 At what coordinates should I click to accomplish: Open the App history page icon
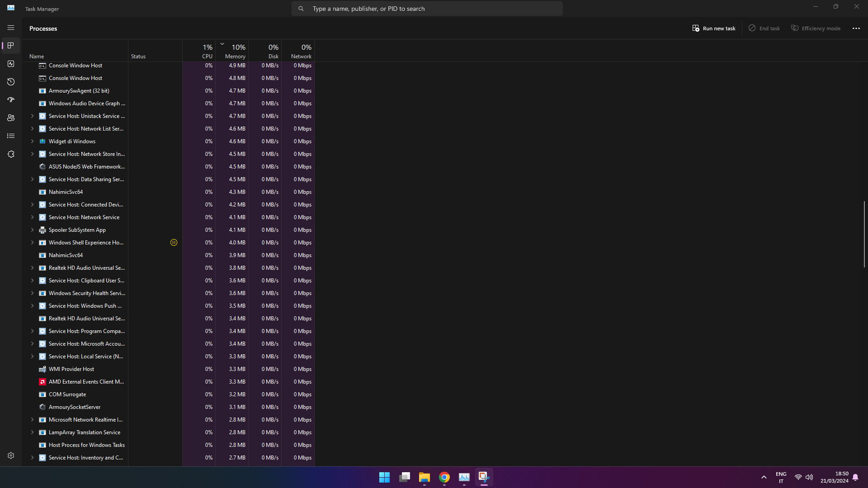[11, 82]
